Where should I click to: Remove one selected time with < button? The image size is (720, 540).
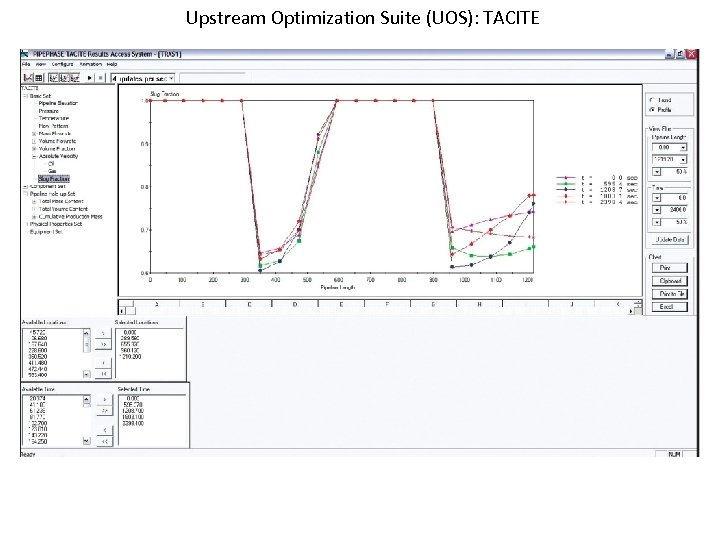click(105, 430)
